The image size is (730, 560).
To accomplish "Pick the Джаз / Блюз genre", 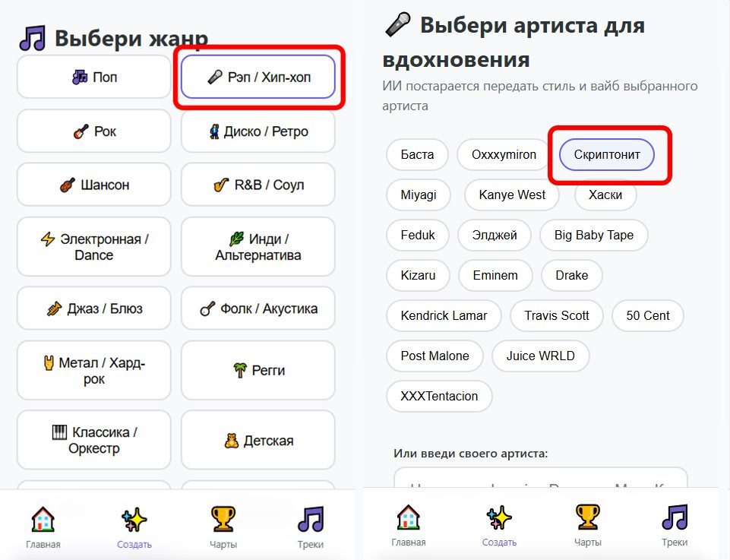I will (x=94, y=308).
